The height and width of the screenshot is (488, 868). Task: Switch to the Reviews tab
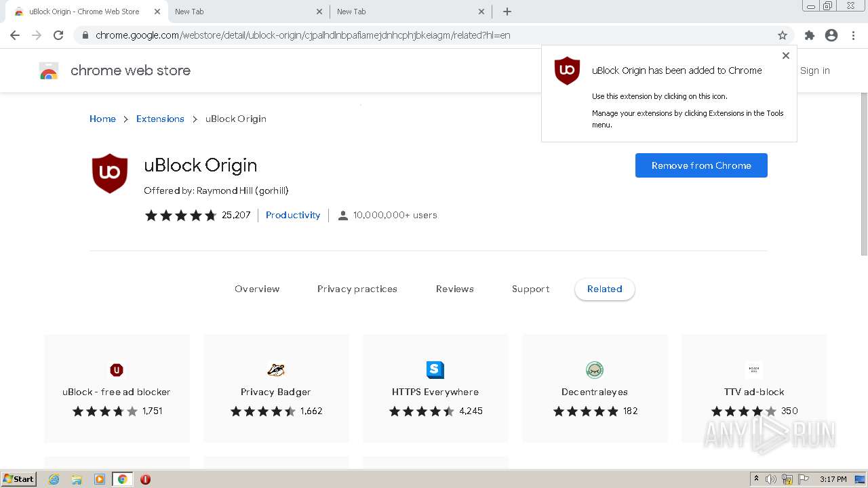point(455,289)
